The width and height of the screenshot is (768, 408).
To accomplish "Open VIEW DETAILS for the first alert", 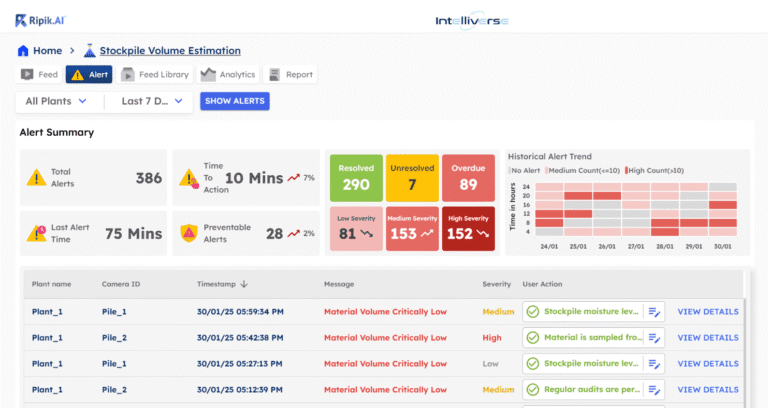I will point(707,312).
